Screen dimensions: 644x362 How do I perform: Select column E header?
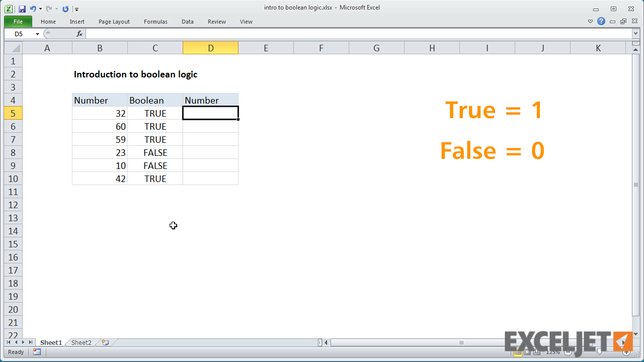[266, 48]
